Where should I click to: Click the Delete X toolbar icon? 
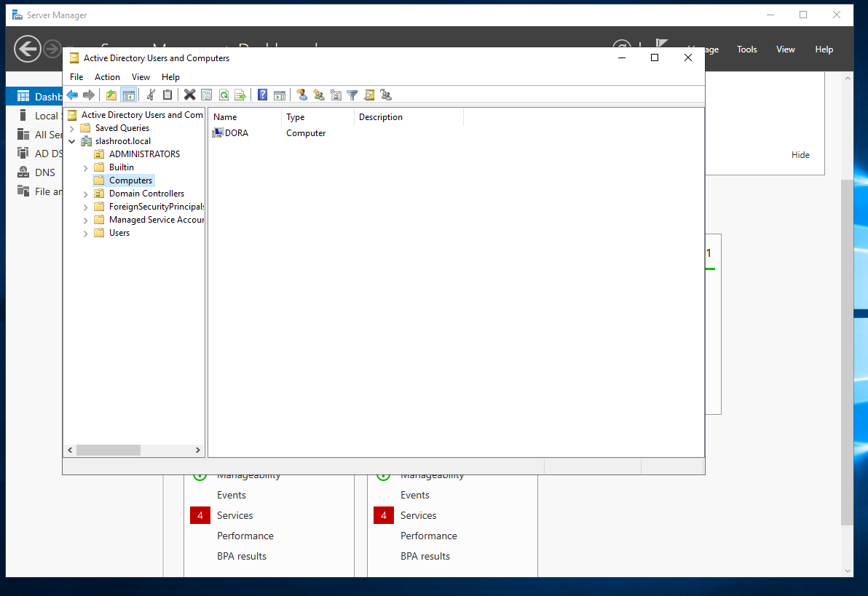tap(189, 95)
